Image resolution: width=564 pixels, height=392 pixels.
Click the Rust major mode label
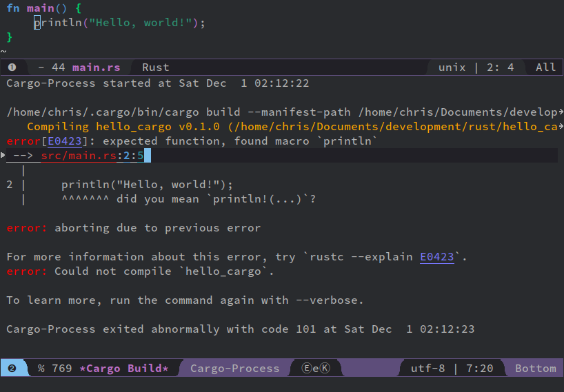[155, 68]
